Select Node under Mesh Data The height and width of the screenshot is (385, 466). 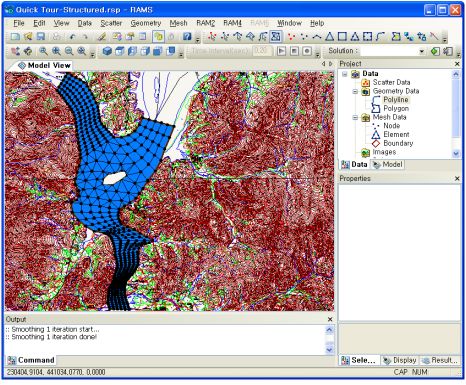[392, 126]
